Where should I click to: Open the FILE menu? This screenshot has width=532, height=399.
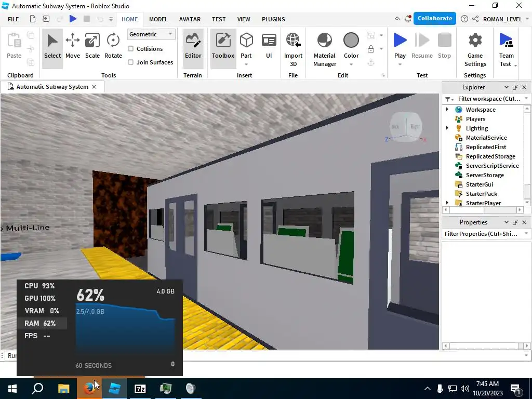(13, 19)
